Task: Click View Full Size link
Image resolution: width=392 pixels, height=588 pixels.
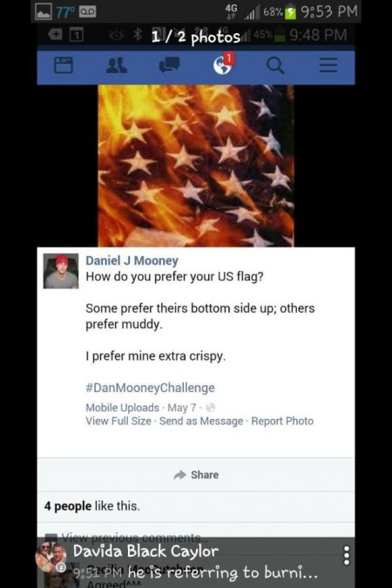Action: pyautogui.click(x=118, y=421)
